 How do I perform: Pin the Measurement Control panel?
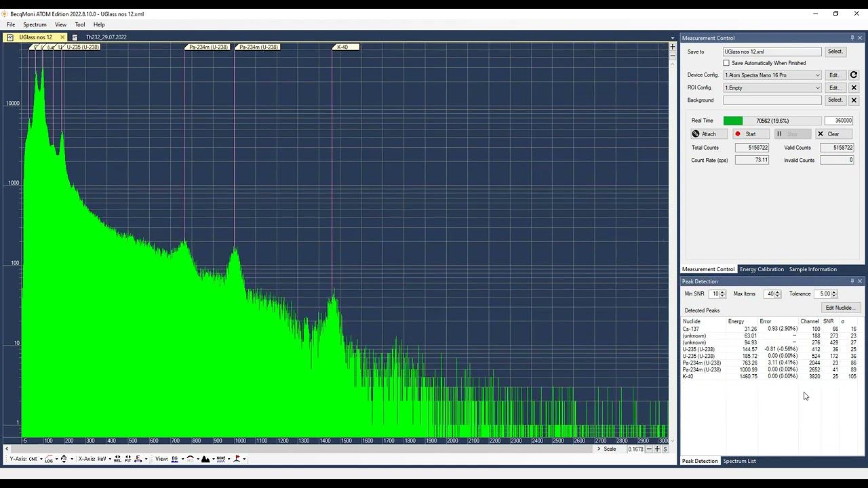pyautogui.click(x=852, y=38)
